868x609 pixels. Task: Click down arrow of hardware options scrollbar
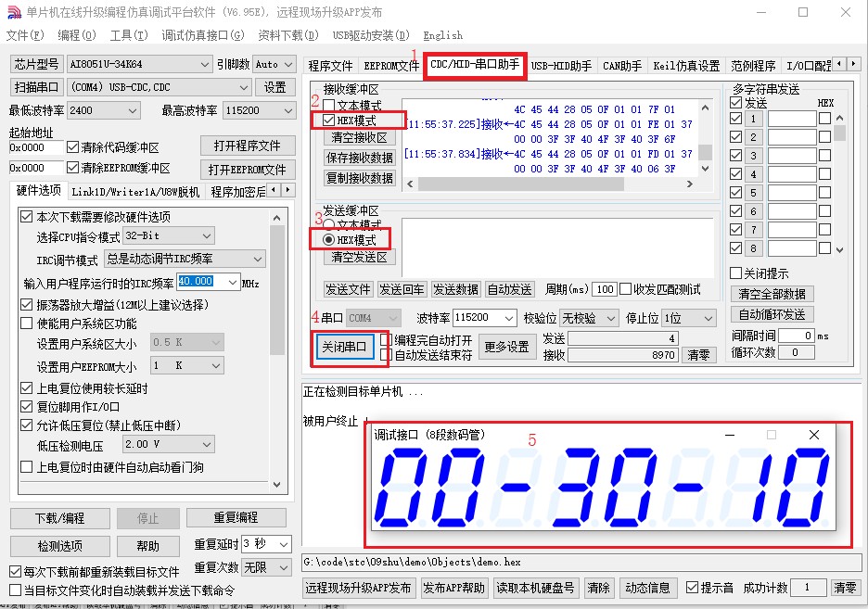276,485
